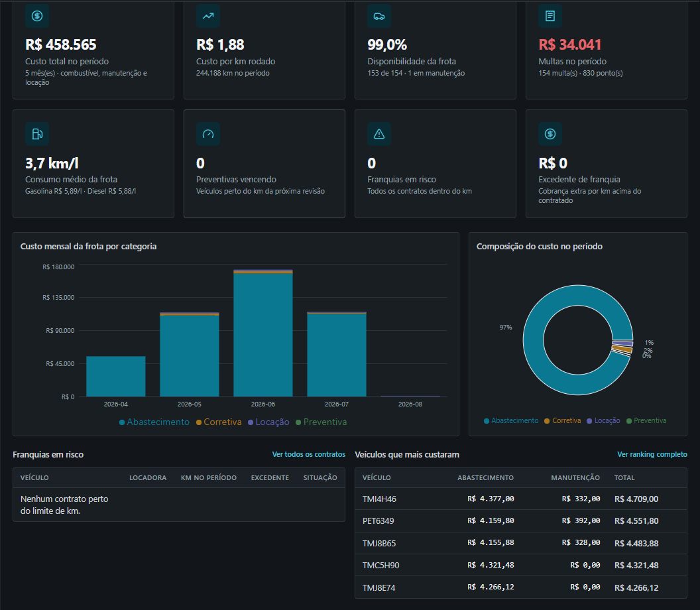This screenshot has width=700, height=610.
Task: Select vehicle row PET6349
Action: point(520,520)
